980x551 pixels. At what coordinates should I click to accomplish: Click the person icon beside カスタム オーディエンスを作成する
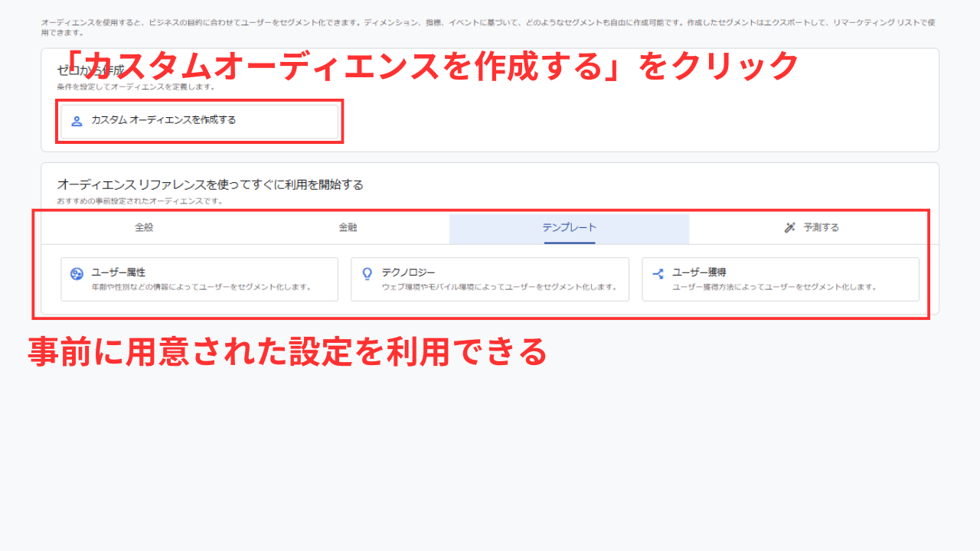77,121
